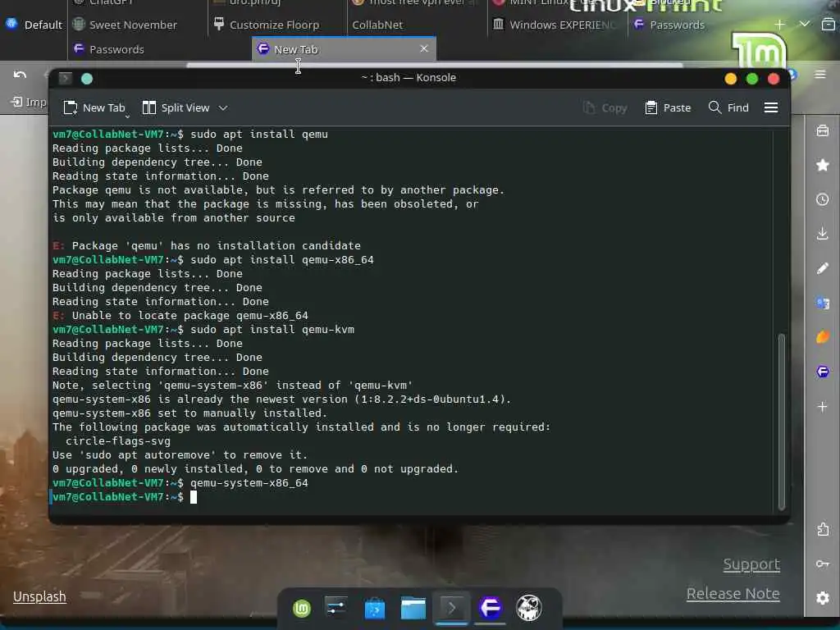840x630 pixels.
Task: Click Split View in Konsole toolbar
Action: coord(176,107)
